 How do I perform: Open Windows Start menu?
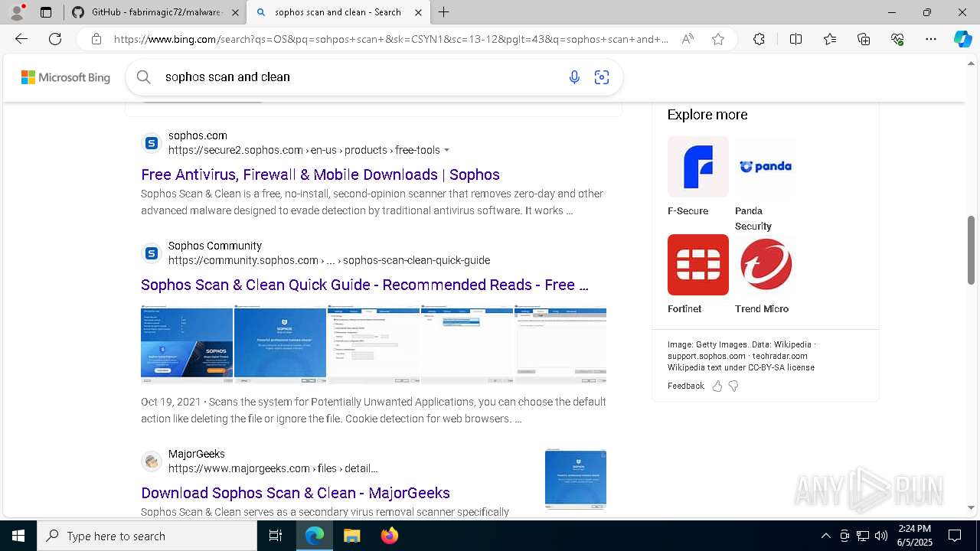pos(18,536)
